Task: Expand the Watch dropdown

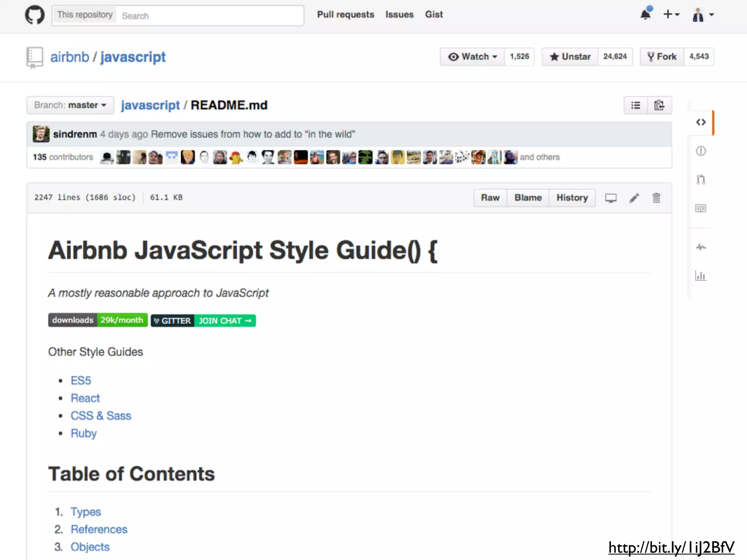Action: click(x=473, y=57)
